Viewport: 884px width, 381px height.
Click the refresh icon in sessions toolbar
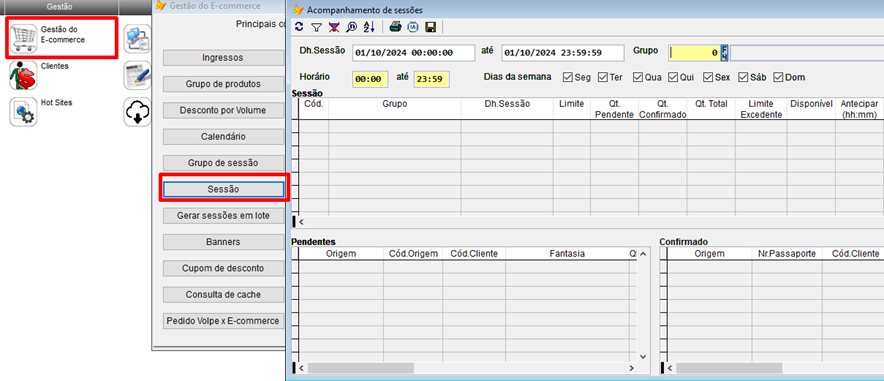[x=299, y=26]
